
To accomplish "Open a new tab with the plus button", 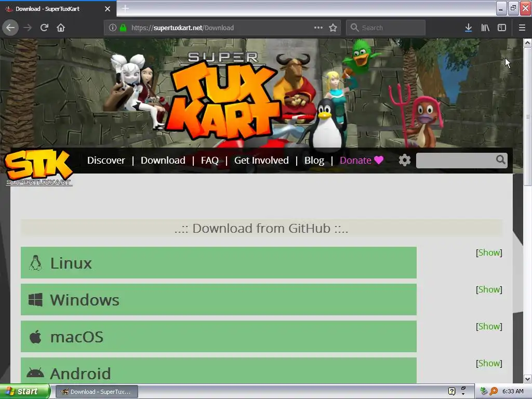I will (x=125, y=8).
